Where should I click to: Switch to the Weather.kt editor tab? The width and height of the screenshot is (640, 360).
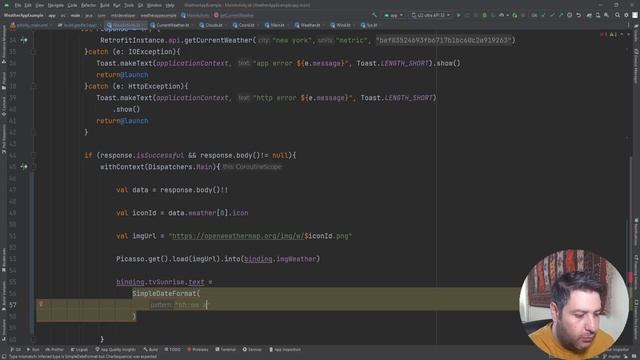coord(308,25)
